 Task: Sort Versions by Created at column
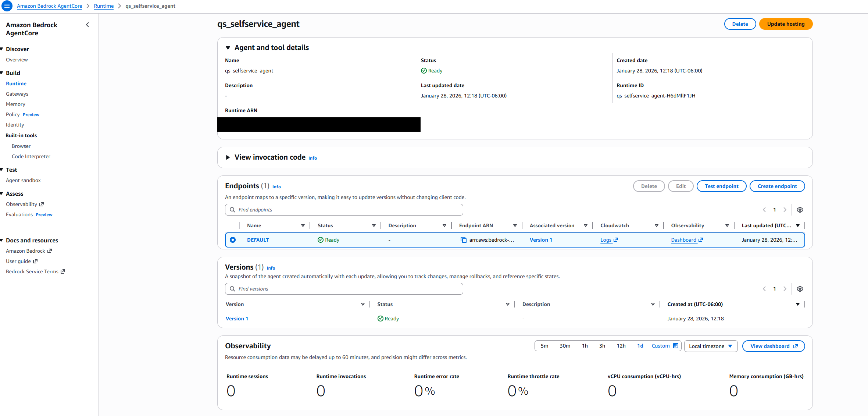click(x=797, y=304)
